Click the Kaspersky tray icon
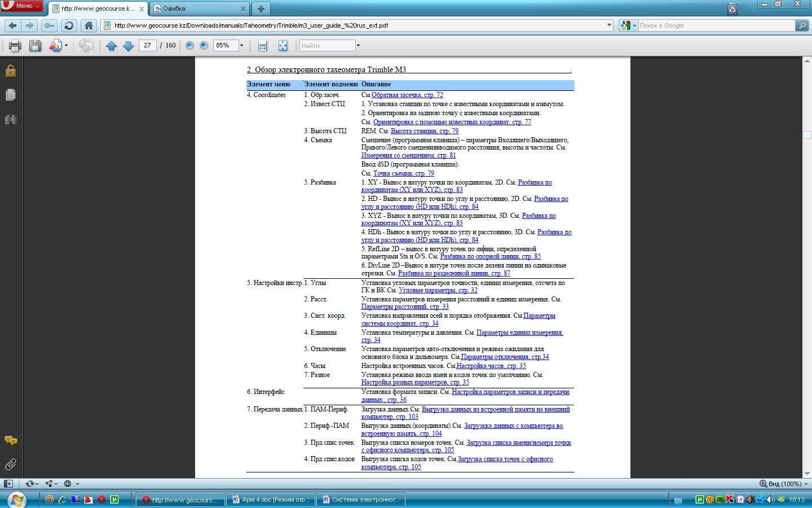This screenshot has height=508, width=812. (729, 500)
